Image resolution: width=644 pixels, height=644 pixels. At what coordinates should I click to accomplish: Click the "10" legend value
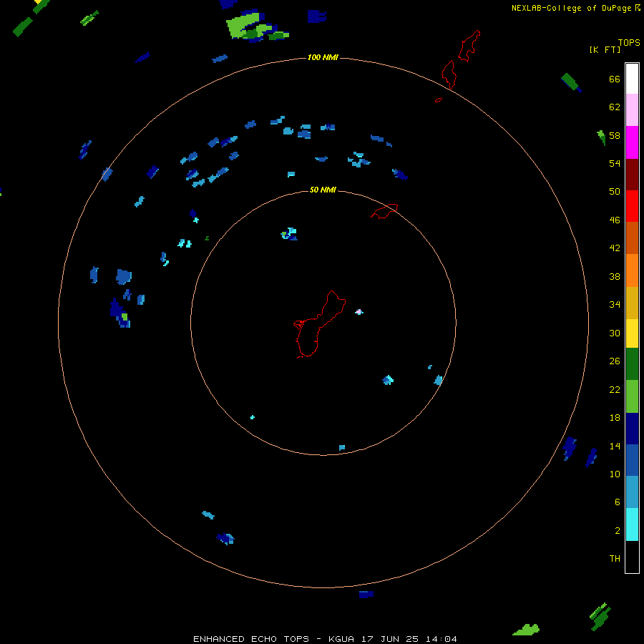pos(615,474)
